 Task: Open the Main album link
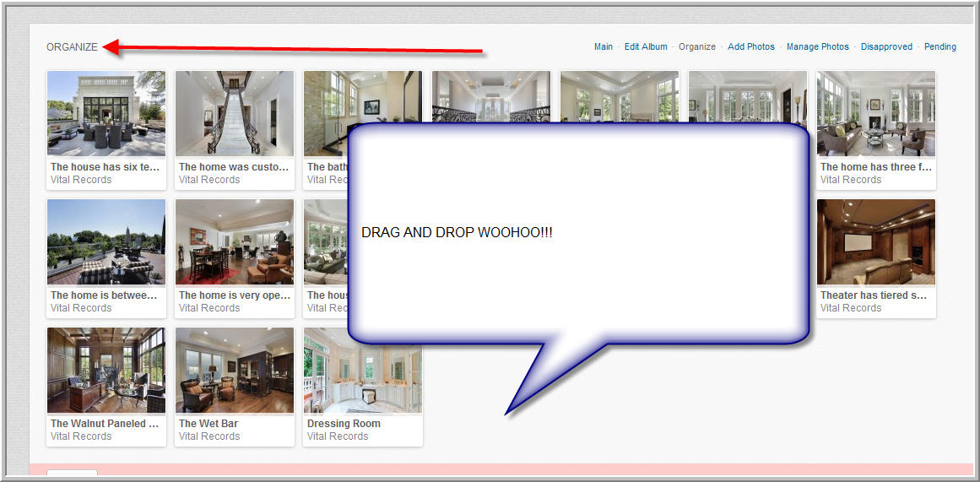[604, 46]
